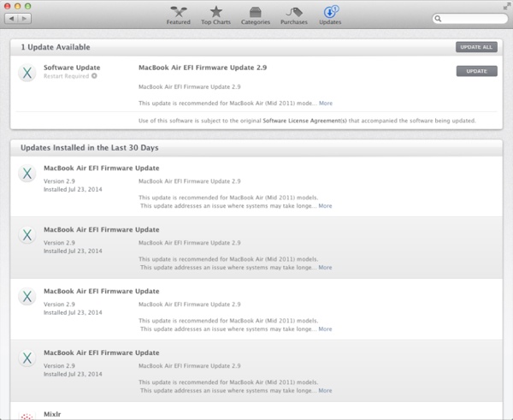Screen dimensions: 513x420
Task: Click third installed update's OS X icon
Action: (27, 296)
